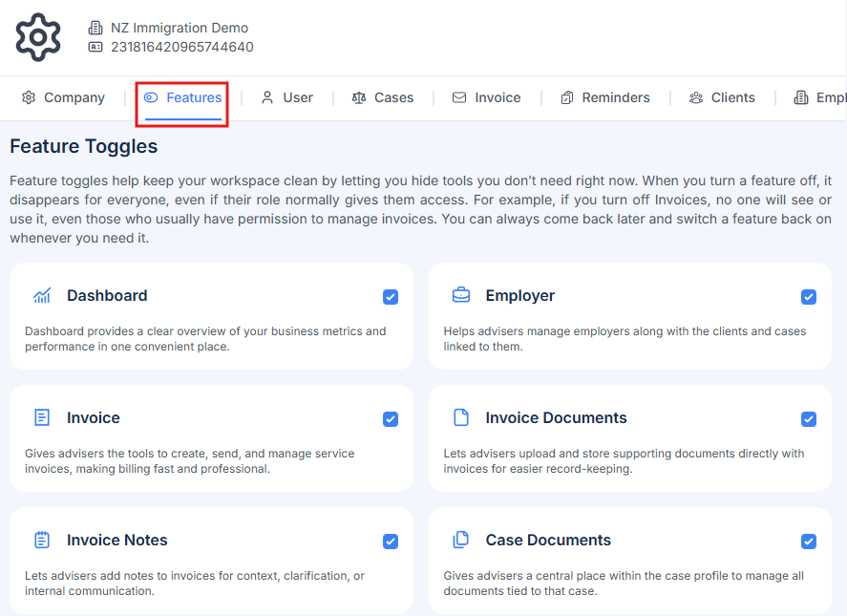The height and width of the screenshot is (616, 847).
Task: Go to the Cases tab
Action: 383,97
